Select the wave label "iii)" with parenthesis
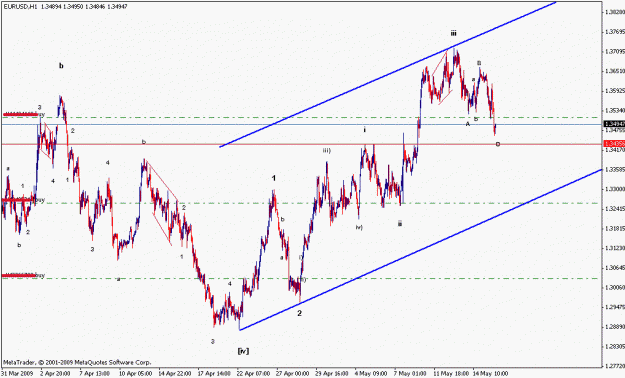The image size is (625, 378). tap(326, 150)
